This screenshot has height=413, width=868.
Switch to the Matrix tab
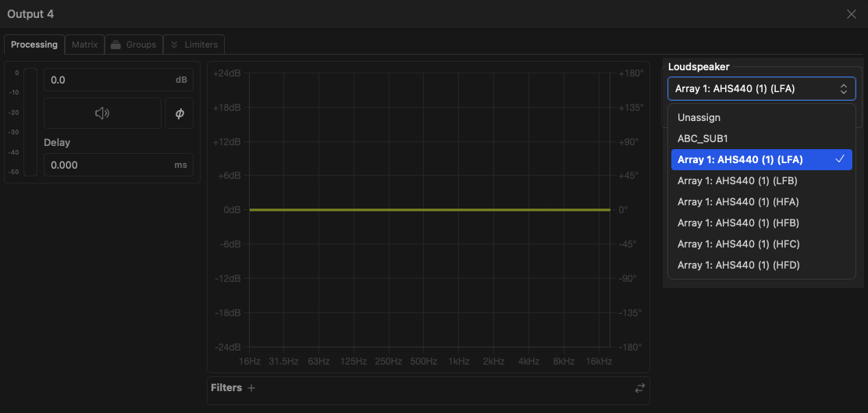point(84,45)
